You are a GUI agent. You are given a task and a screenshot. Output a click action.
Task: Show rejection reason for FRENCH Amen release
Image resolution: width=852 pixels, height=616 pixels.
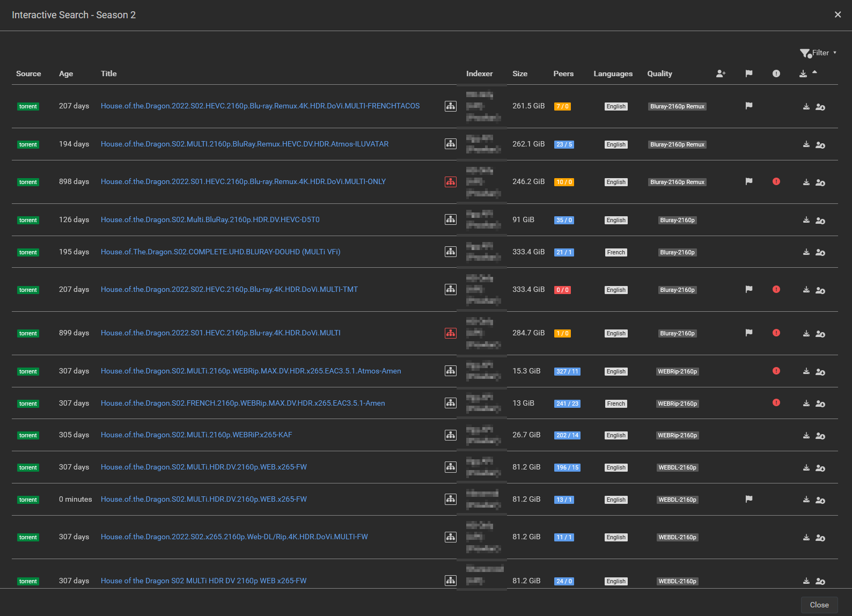pos(776,402)
